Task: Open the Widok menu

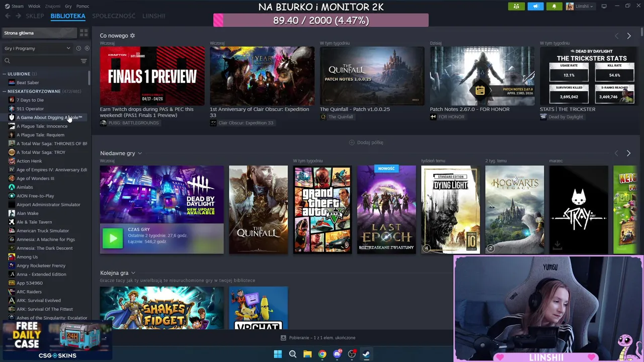Action: [x=34, y=6]
